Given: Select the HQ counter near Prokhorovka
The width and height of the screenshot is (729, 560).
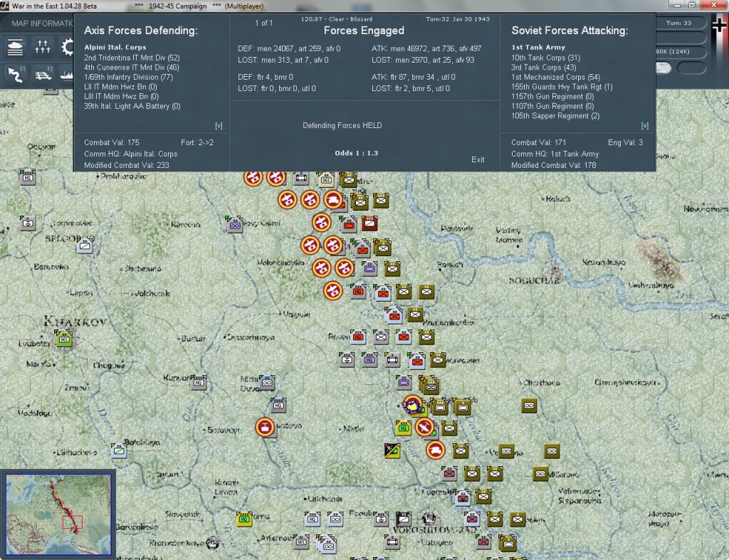Looking at the screenshot, I should [28, 177].
